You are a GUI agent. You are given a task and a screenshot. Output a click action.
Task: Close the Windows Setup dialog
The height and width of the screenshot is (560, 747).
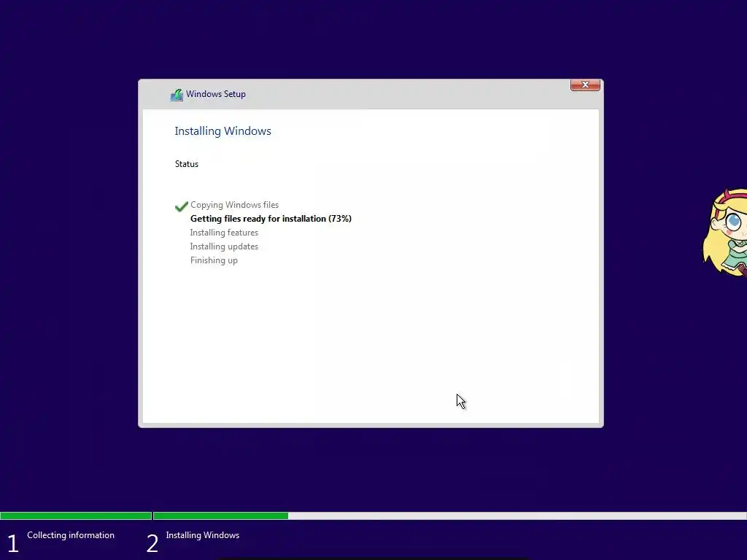coord(585,85)
